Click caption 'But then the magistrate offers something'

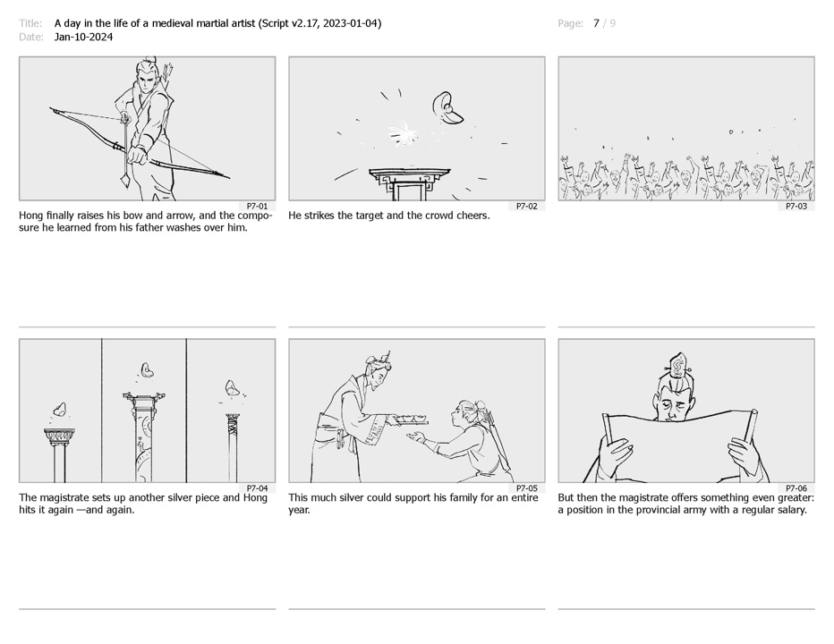coord(686,504)
